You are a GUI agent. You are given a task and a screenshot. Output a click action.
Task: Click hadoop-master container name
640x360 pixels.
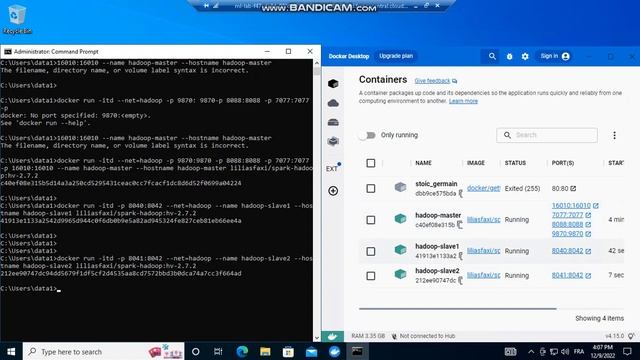click(x=438, y=215)
